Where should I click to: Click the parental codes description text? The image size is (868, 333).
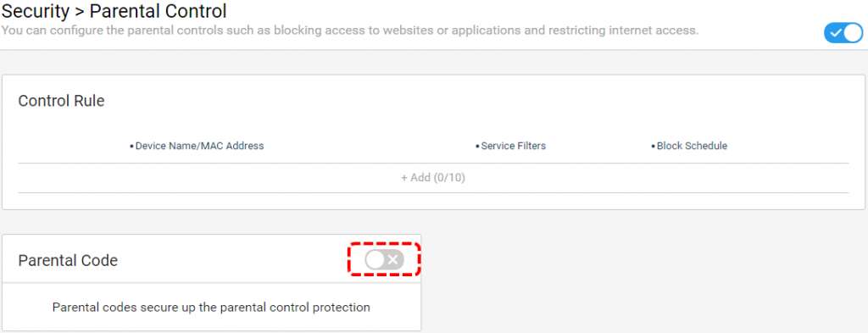click(x=211, y=307)
